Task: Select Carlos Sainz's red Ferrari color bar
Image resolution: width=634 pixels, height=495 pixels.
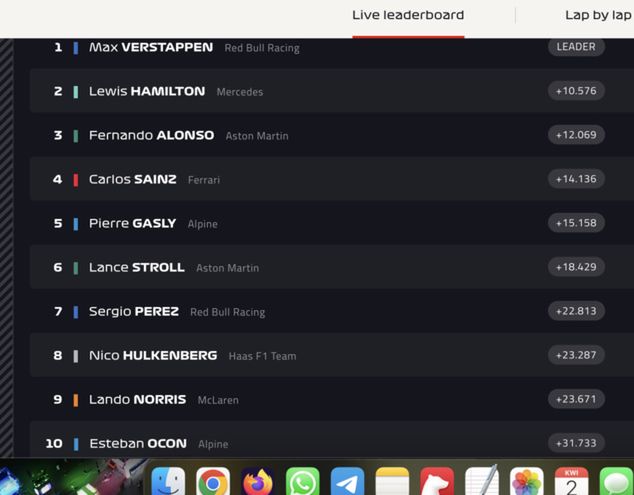Action: pyautogui.click(x=76, y=180)
